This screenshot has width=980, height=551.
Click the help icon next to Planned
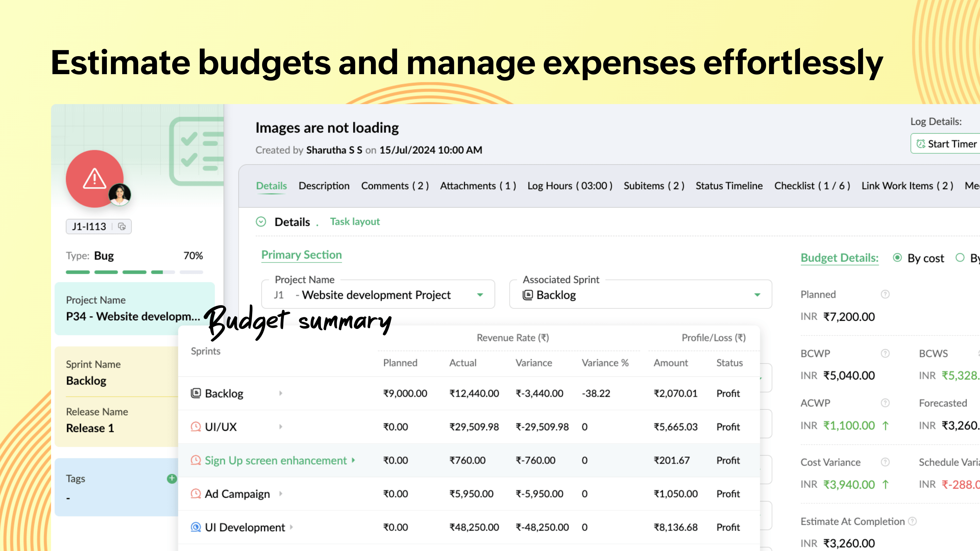tap(885, 294)
